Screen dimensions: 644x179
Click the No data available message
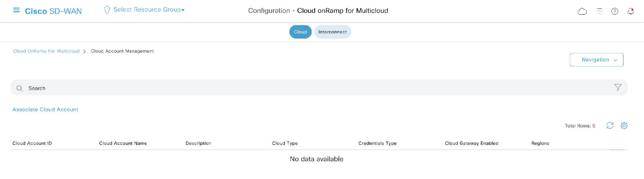317,159
